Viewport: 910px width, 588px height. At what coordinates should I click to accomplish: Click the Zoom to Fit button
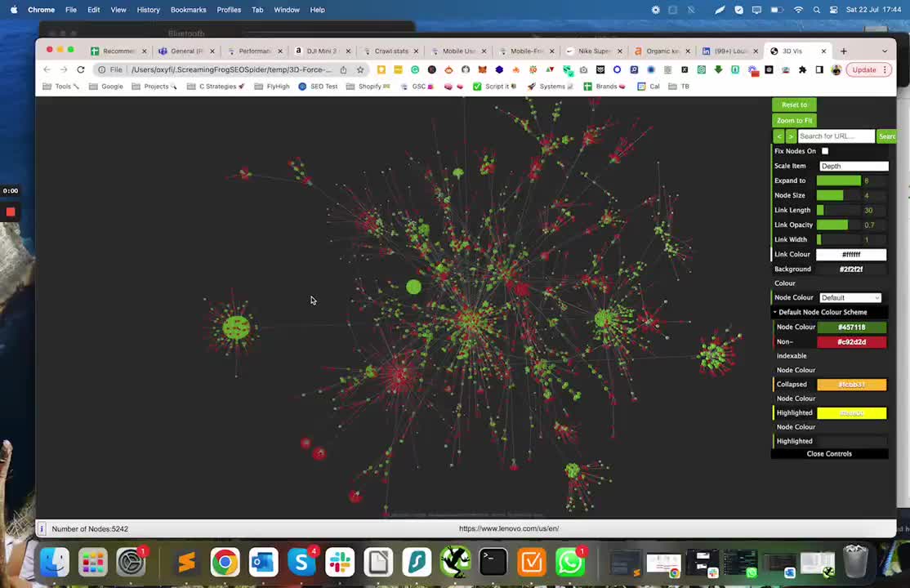[x=794, y=120]
